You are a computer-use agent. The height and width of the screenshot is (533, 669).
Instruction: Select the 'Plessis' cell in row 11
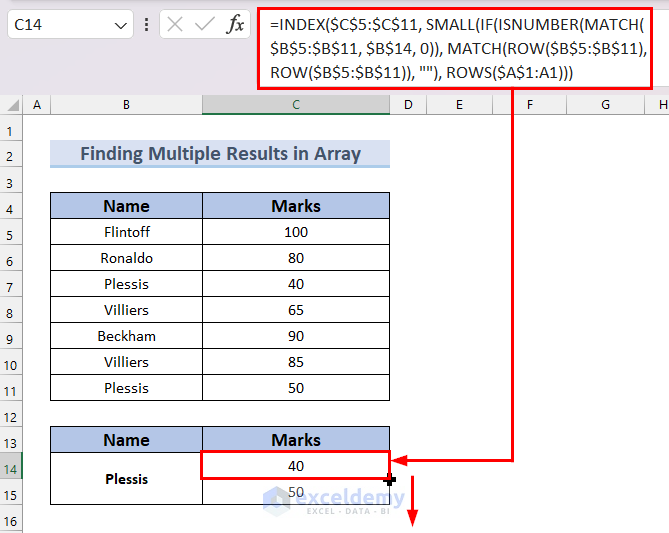tap(126, 388)
